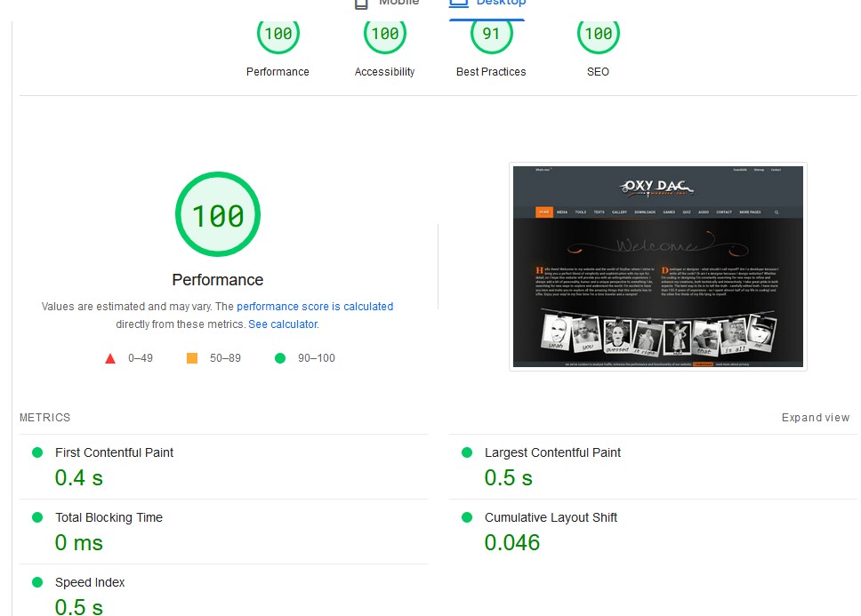The image size is (861, 616).
Task: Expand the First Contentful Paint metric
Action: tap(223, 467)
